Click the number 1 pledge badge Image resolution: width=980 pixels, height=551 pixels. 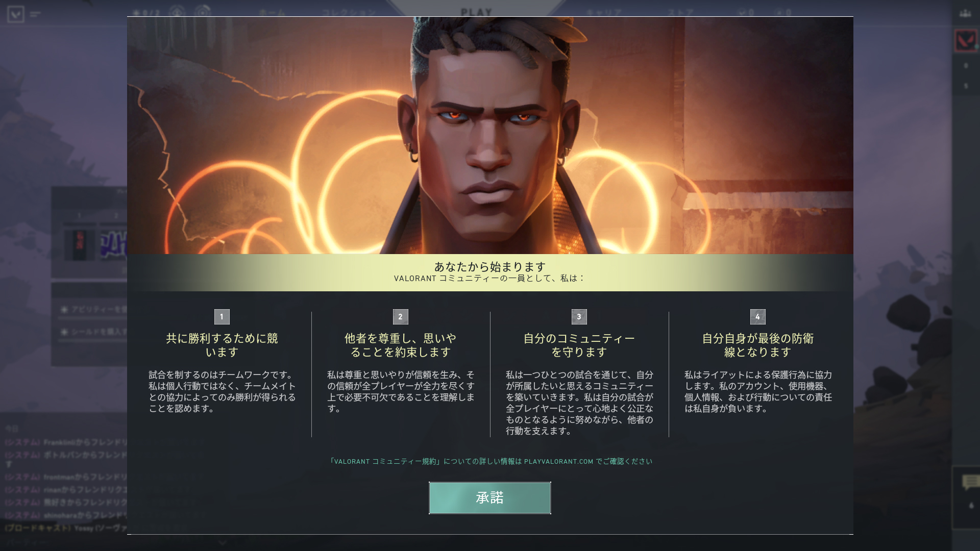coord(222,317)
